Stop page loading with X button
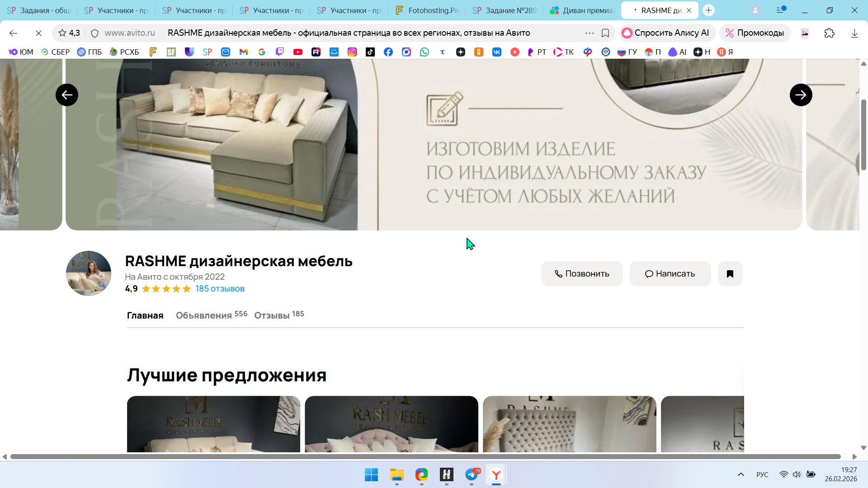Viewport: 868px width, 488px height. [38, 33]
